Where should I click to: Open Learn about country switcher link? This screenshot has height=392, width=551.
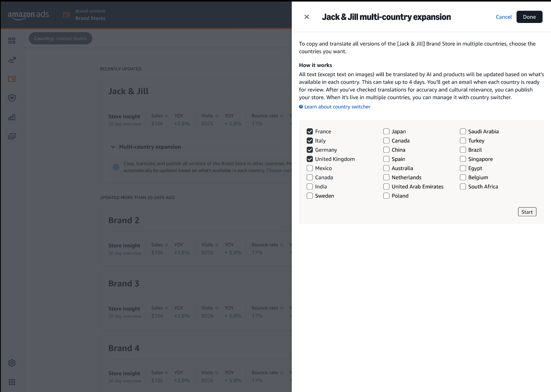337,107
